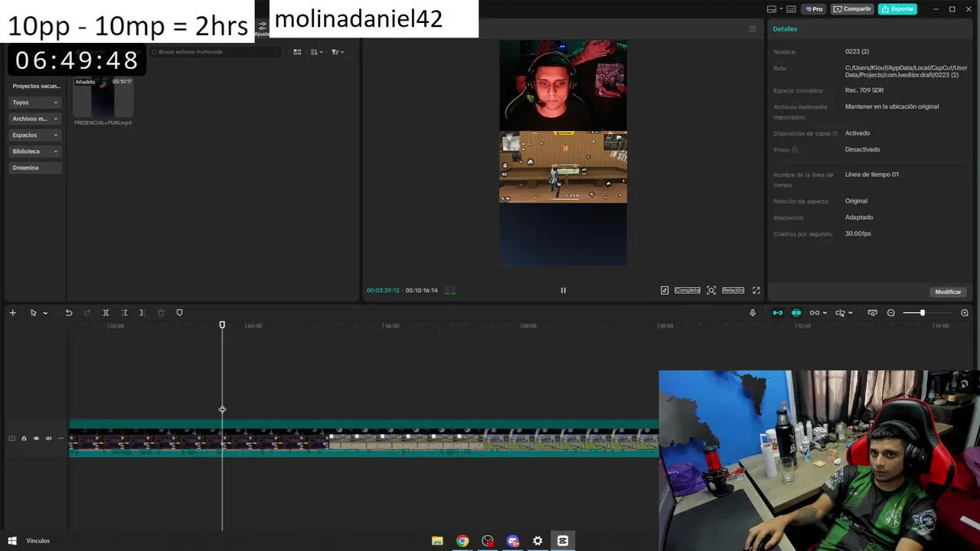Open Google Chrome from the taskbar

tap(462, 541)
